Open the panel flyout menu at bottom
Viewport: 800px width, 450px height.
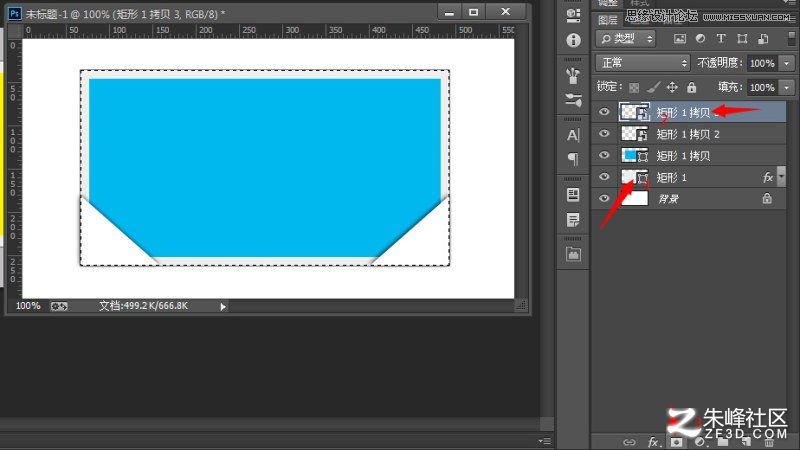pyautogui.click(x=545, y=441)
